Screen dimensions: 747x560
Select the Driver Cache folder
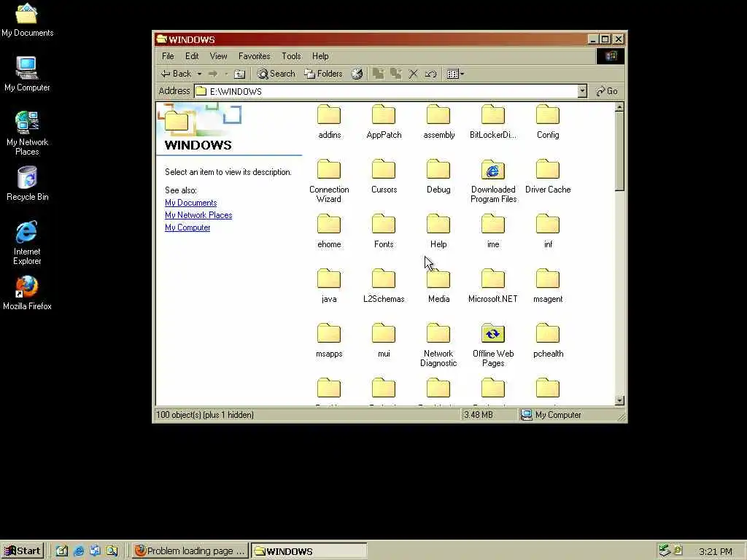548,176
